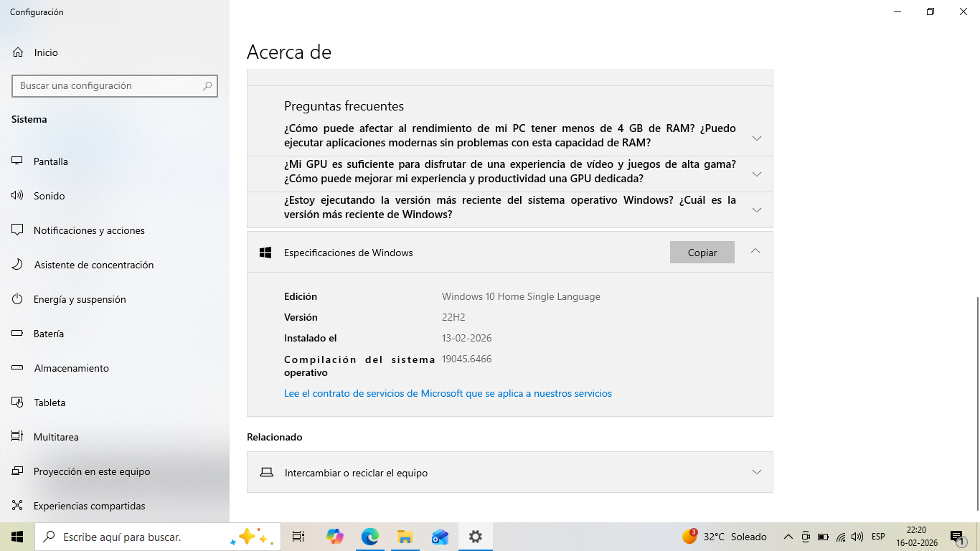Click the Inicio home icon

[18, 52]
